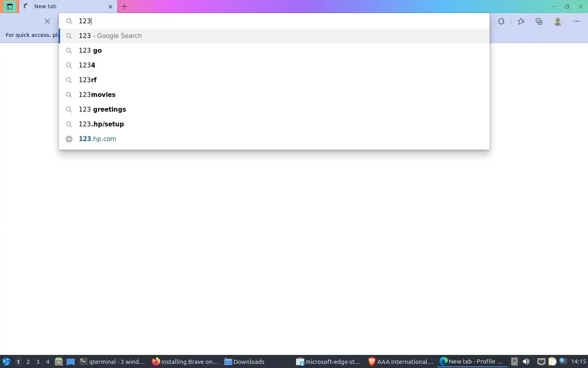Switch to desktop workspace 1
Viewport: 588px width, 368px height.
(18, 361)
